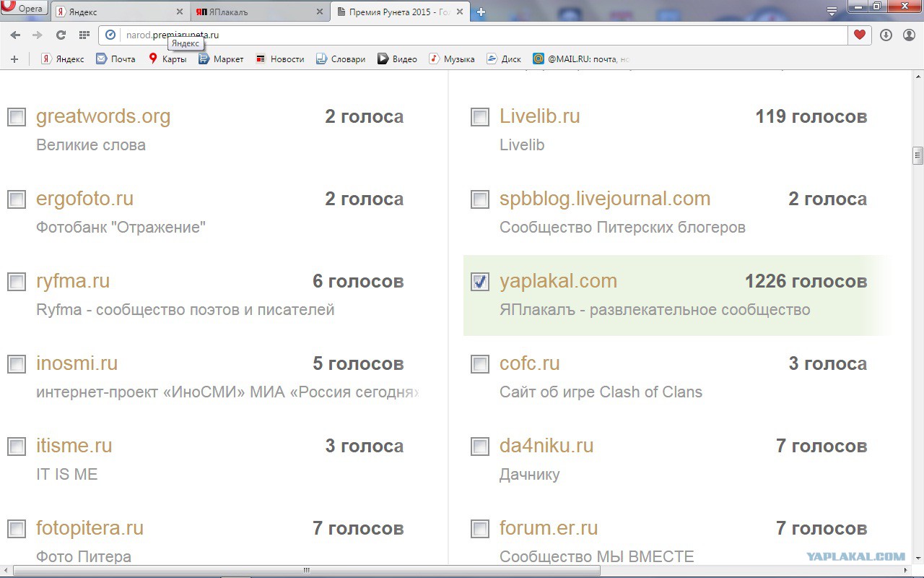924x578 pixels.
Task: Tick the fotopitera.ru checkbox
Action: [17, 529]
